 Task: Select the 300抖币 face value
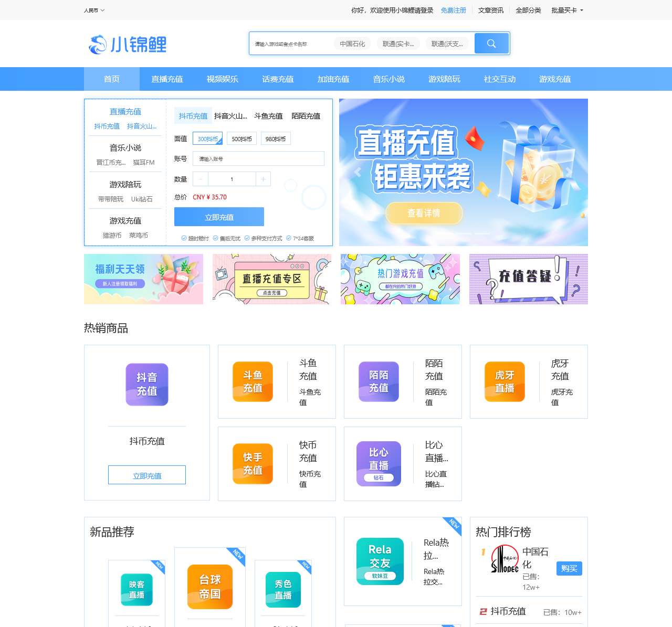[x=208, y=139]
